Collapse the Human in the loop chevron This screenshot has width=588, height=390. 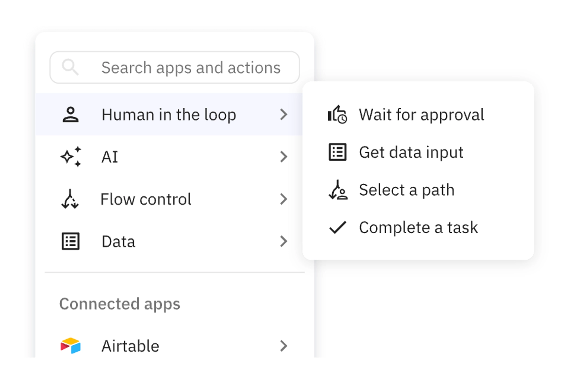click(x=284, y=115)
